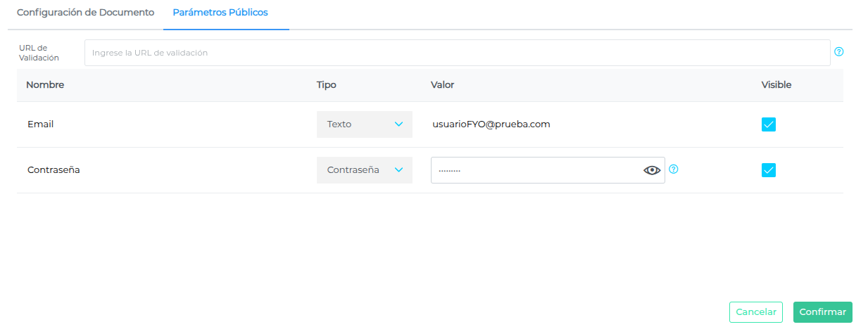The image size is (868, 334).
Task: Select the Email parameter name cell
Action: coord(41,124)
